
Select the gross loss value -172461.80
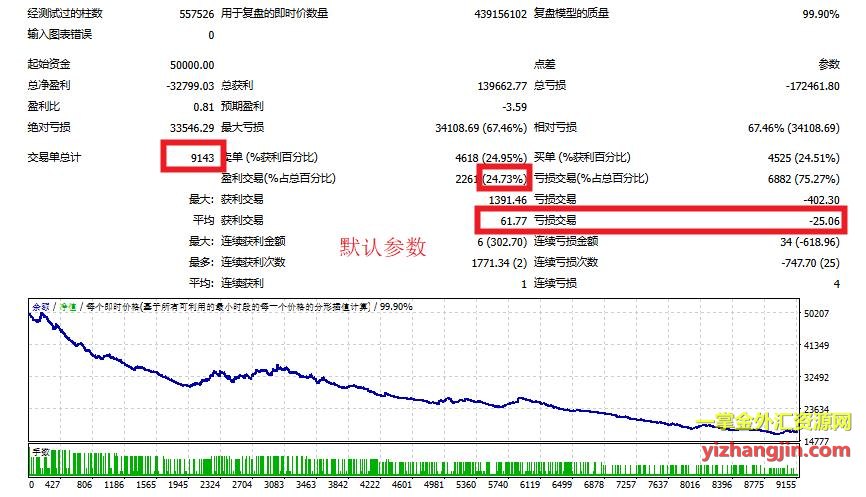812,86
